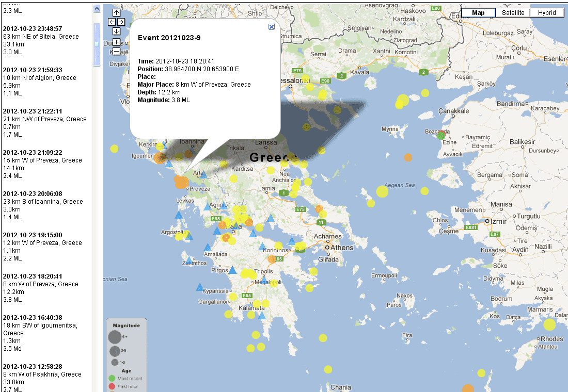Click the blue station triangle at Zakinthos

(188, 260)
